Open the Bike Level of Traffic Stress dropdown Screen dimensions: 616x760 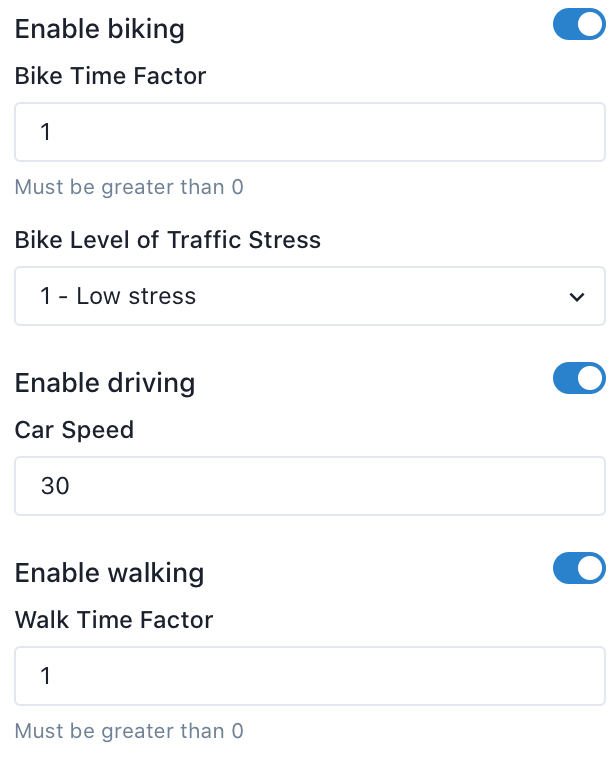309,296
